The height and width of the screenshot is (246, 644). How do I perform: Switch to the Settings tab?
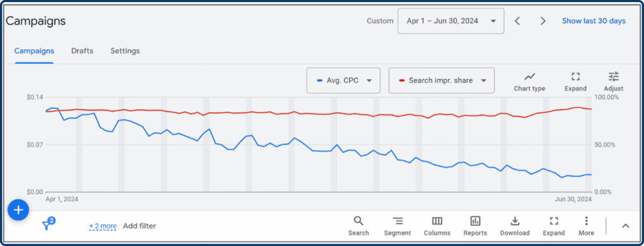[125, 51]
